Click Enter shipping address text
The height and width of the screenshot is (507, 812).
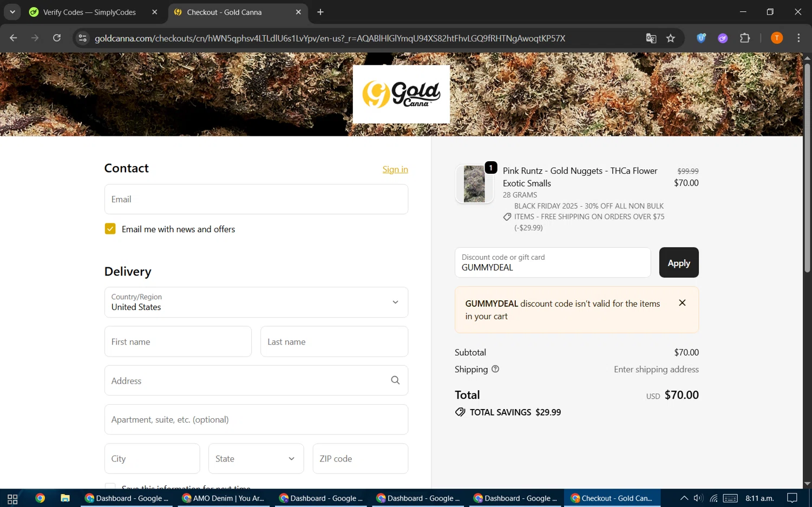[656, 369]
